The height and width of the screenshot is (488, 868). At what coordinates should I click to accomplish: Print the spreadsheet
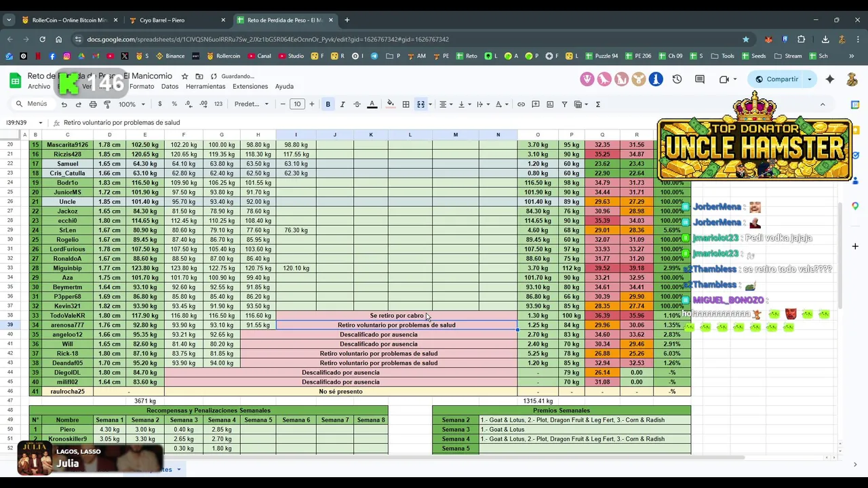tap(93, 104)
